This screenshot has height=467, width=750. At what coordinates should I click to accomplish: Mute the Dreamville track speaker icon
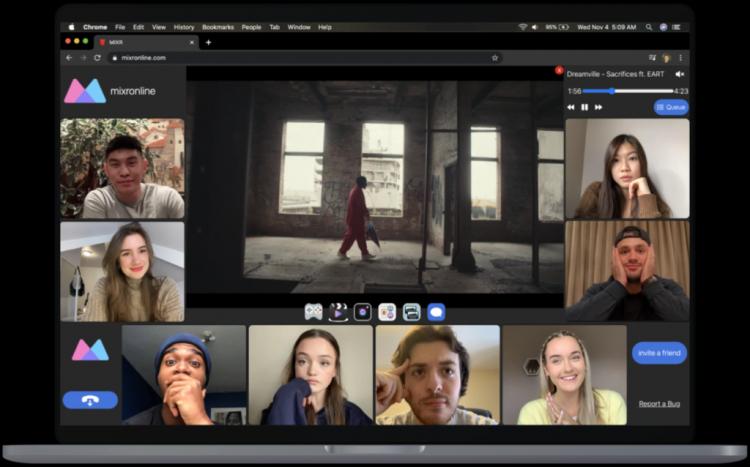pyautogui.click(x=679, y=74)
